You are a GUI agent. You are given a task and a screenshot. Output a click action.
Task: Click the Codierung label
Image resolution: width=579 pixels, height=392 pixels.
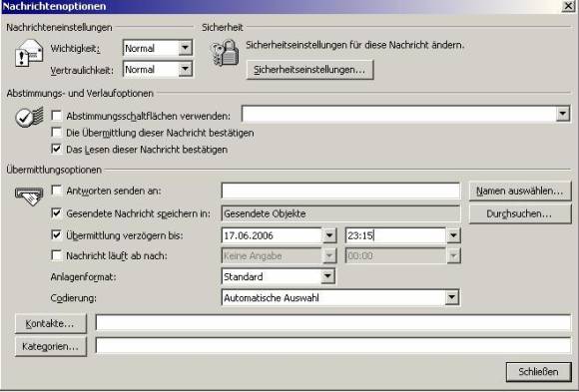click(x=74, y=298)
